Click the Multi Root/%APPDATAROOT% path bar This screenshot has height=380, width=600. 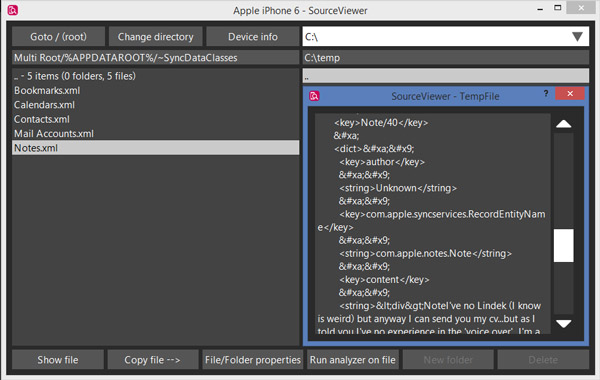click(x=155, y=58)
